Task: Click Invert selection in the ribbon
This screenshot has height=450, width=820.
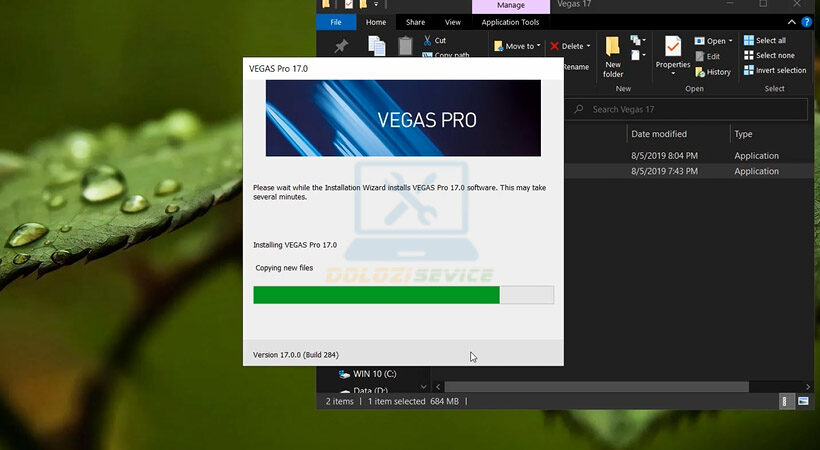Action: [774, 71]
